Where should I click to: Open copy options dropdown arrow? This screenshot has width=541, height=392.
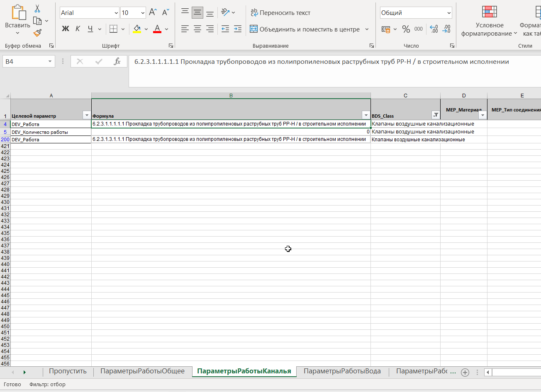click(x=46, y=21)
